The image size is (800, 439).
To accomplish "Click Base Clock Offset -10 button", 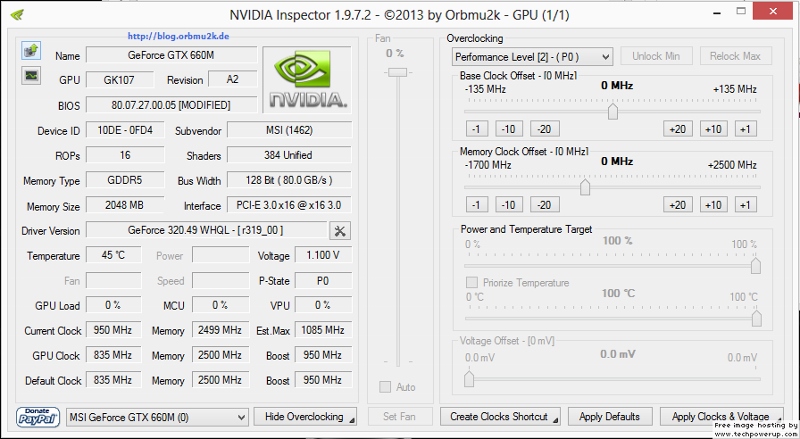I will point(509,129).
